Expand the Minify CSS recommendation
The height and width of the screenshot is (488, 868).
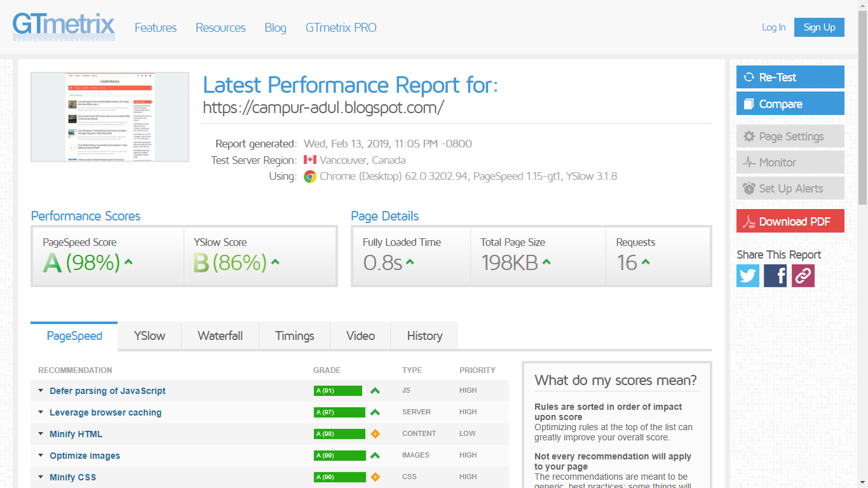coord(41,477)
